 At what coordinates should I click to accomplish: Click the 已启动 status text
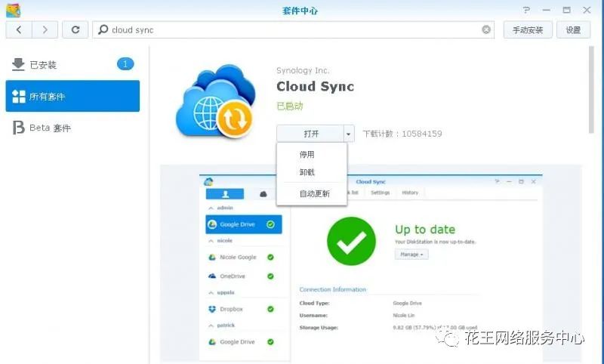290,106
